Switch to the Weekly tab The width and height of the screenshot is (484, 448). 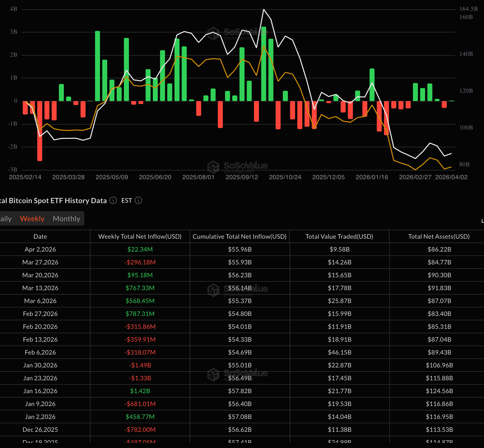click(x=32, y=219)
